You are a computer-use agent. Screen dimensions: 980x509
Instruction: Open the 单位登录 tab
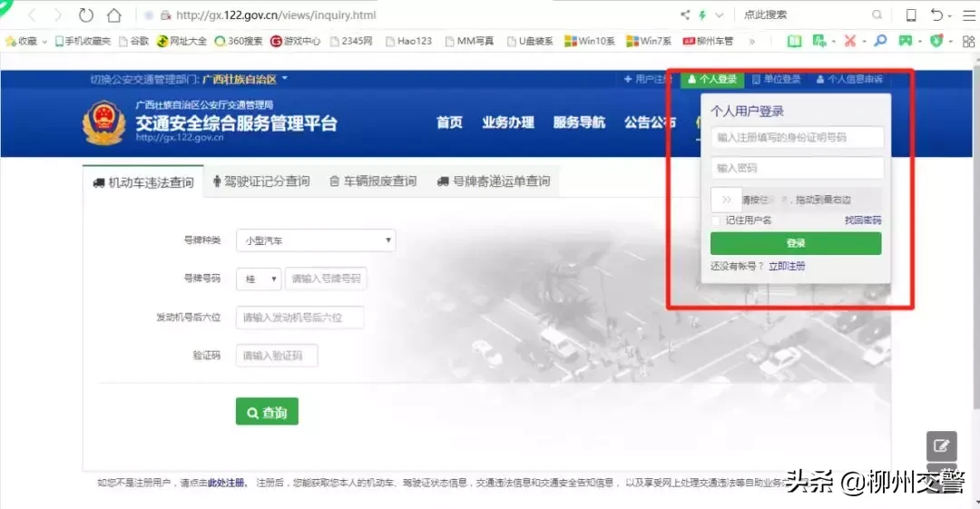pos(776,80)
